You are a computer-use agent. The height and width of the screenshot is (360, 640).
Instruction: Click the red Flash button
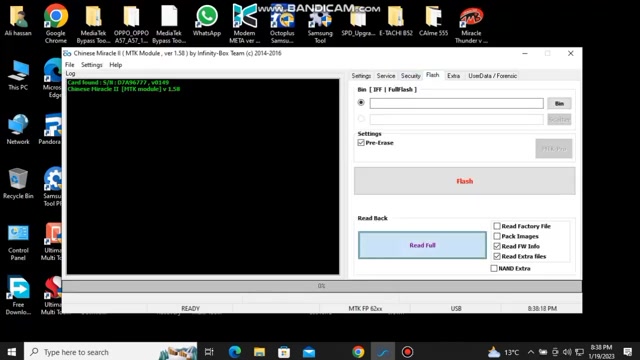point(464,181)
